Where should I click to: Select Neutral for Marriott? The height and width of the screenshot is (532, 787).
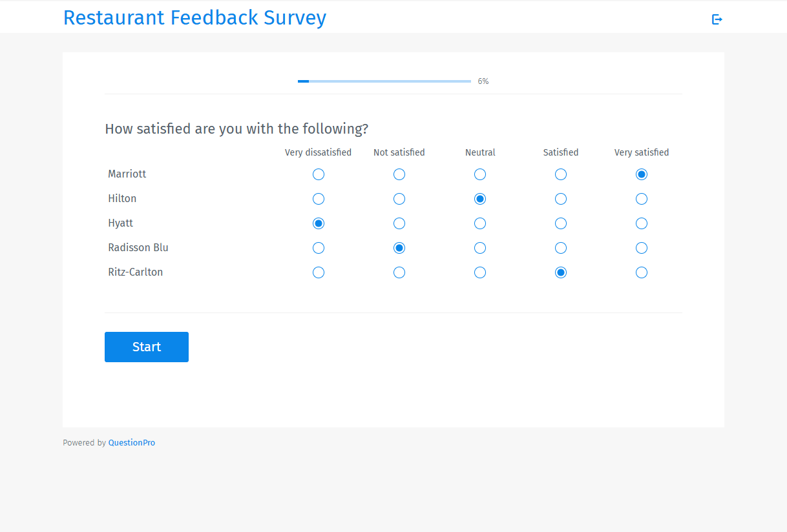point(479,174)
